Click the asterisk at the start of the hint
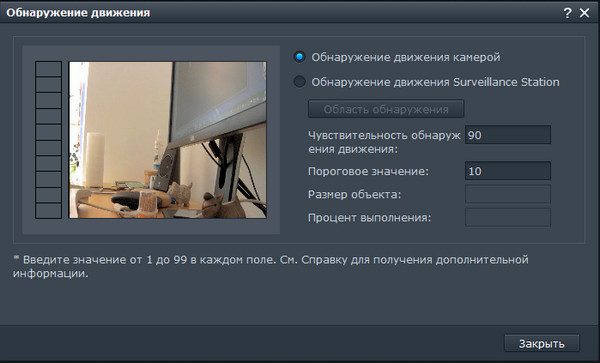The width and height of the screenshot is (600, 363). [16, 258]
